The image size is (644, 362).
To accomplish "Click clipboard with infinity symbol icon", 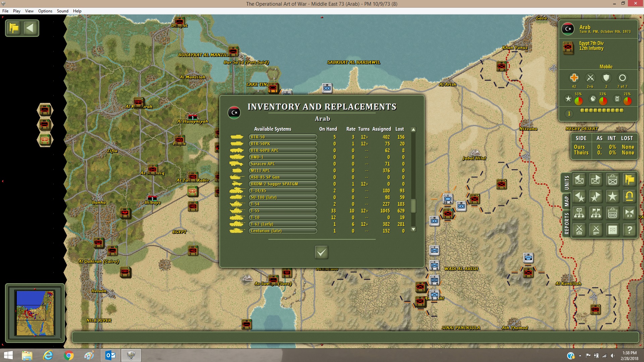I will pos(612,213).
